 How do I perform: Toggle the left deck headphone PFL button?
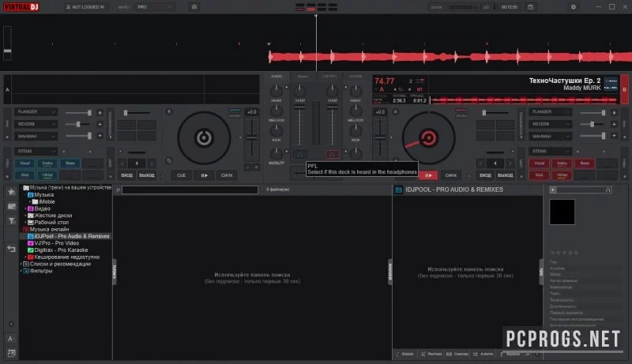[300, 155]
